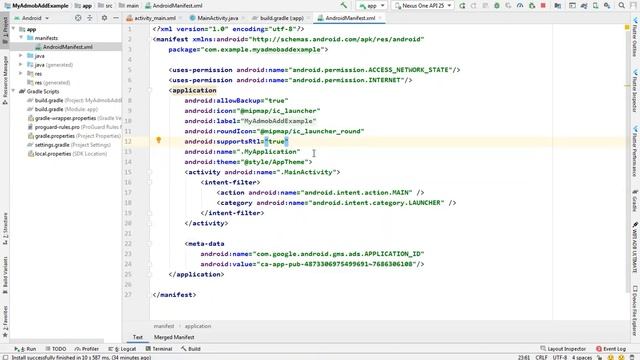Toggle Favorites side panel
Viewport: 640px width, 360px height.
(5, 322)
